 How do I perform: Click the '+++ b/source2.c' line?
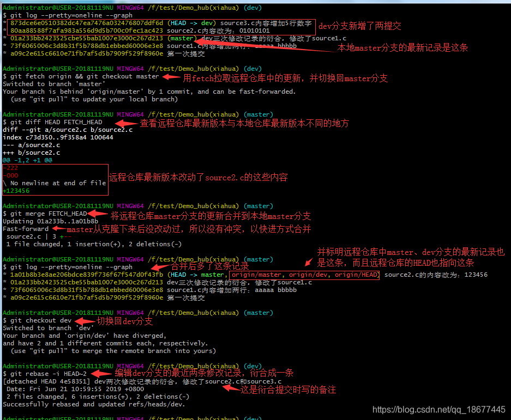tap(31, 153)
